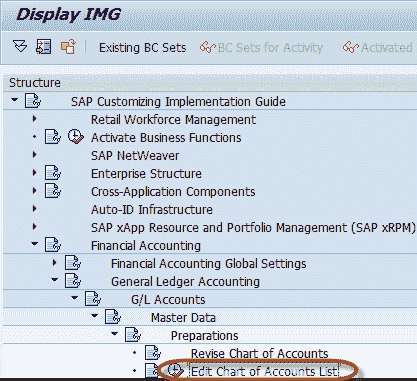Select Enterprise Structure text
The width and height of the screenshot is (417, 381).
pyautogui.click(x=146, y=173)
